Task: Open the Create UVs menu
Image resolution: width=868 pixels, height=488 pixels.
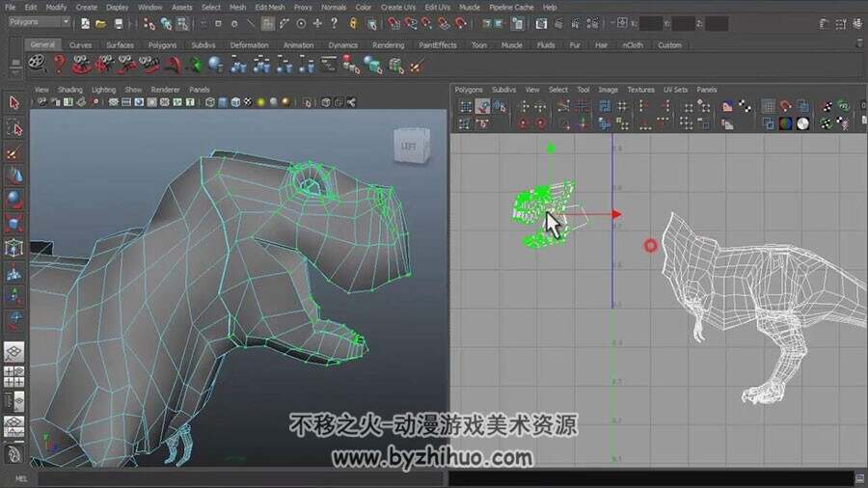Action: (398, 7)
